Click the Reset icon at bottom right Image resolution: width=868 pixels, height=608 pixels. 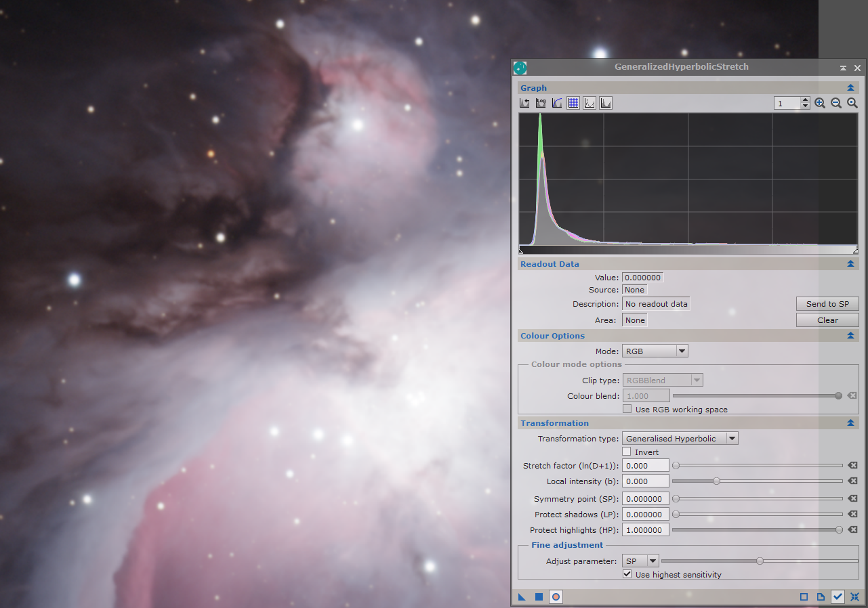[x=855, y=596]
